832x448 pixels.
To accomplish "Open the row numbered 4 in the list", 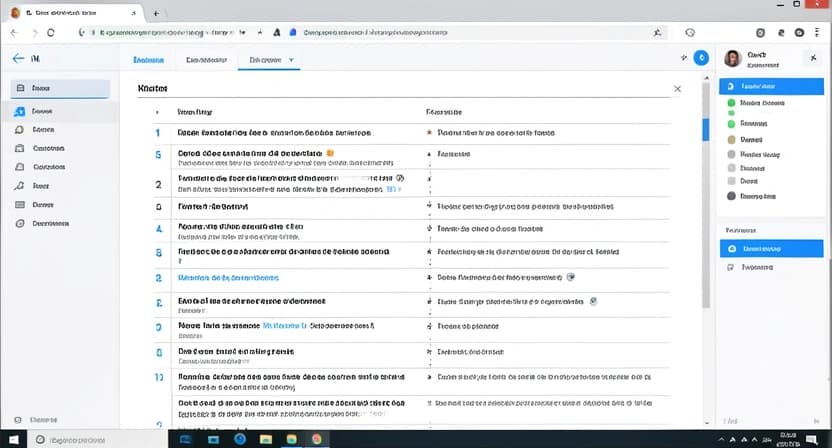I will pyautogui.click(x=411, y=231).
